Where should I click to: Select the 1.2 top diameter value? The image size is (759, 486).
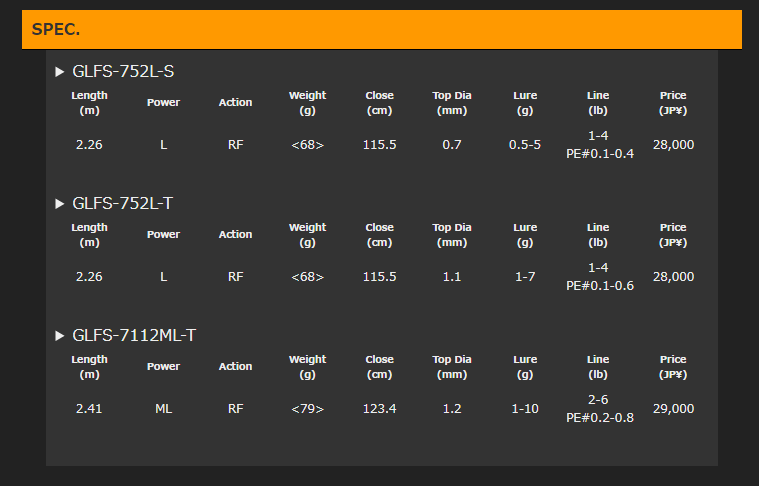click(x=452, y=409)
